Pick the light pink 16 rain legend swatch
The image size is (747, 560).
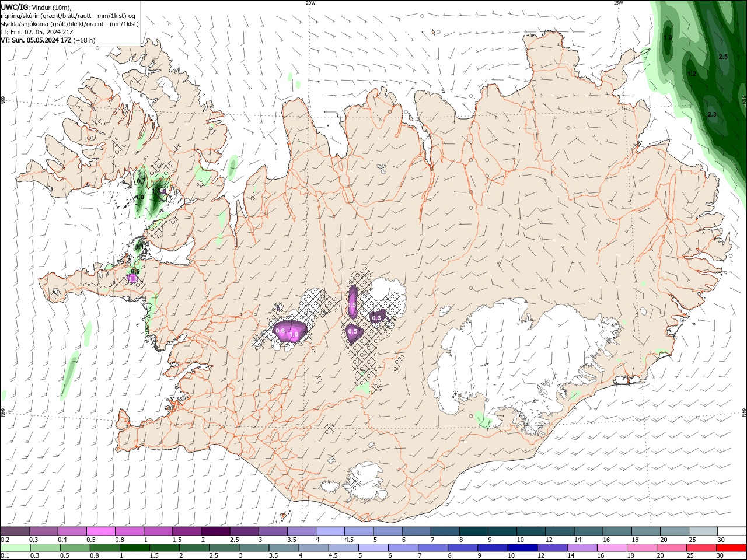click(612, 548)
